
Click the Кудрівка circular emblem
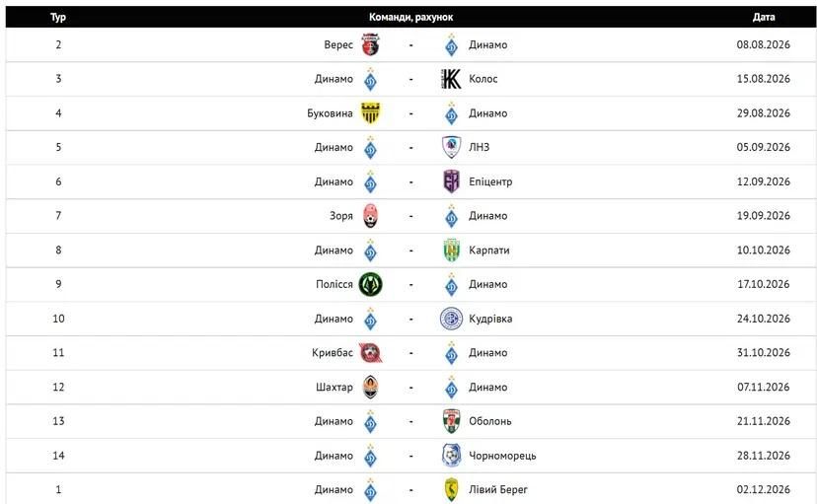click(451, 319)
